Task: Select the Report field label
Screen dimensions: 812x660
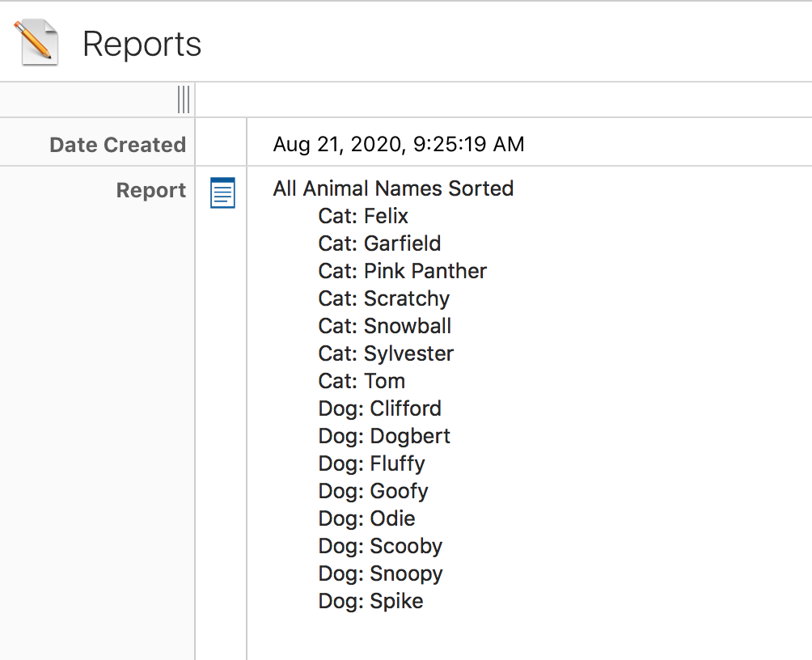Action: pyautogui.click(x=150, y=190)
